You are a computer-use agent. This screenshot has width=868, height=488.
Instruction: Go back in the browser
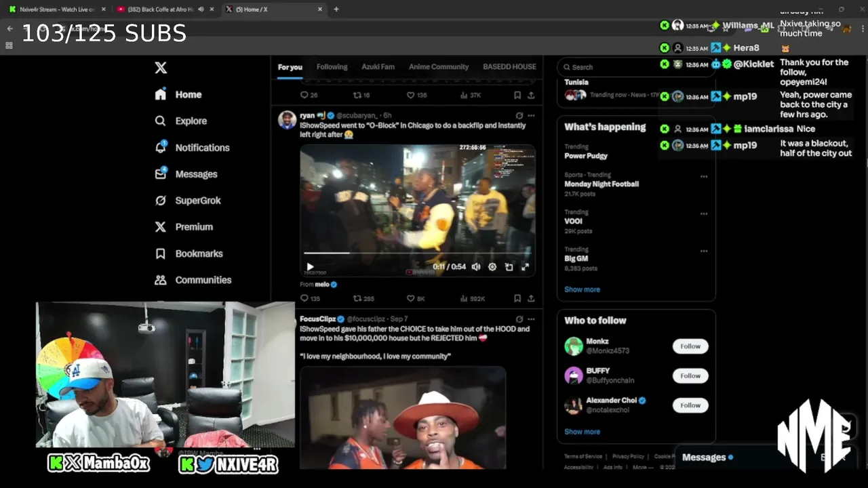click(x=9, y=28)
